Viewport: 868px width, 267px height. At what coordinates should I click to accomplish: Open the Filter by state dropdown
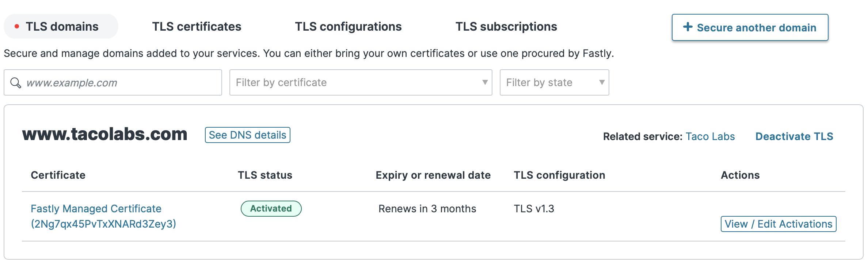coord(554,82)
